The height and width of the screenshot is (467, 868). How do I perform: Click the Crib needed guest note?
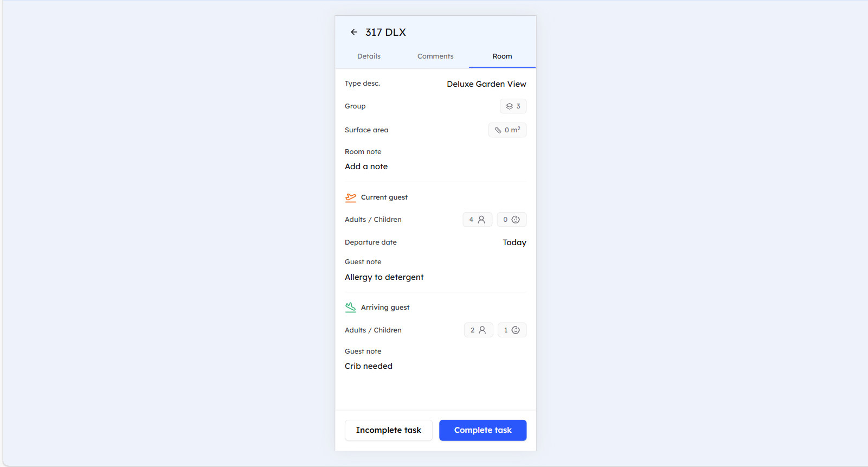[x=369, y=366]
